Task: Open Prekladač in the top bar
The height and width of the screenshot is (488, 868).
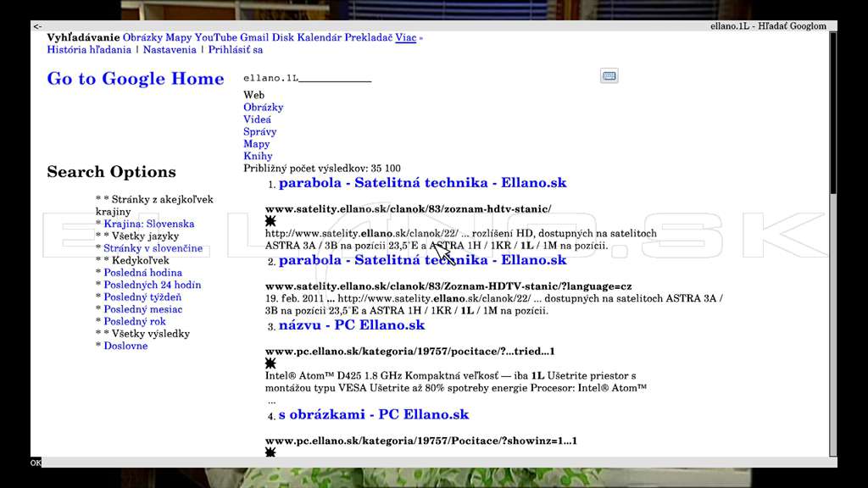Action: (x=368, y=37)
